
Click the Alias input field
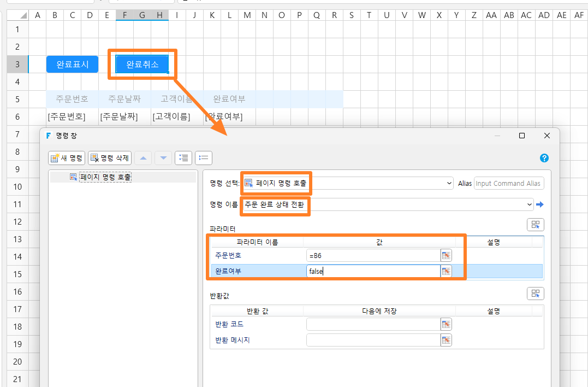coord(509,184)
